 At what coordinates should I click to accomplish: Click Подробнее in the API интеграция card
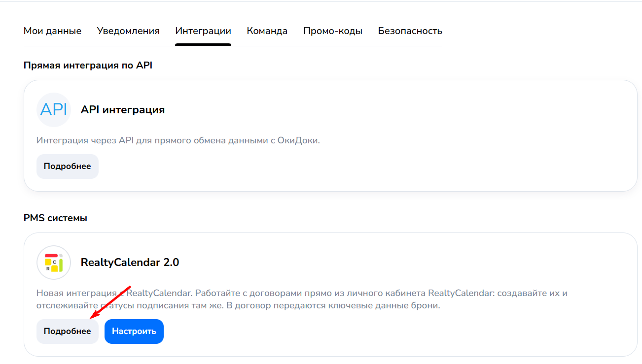tap(68, 166)
